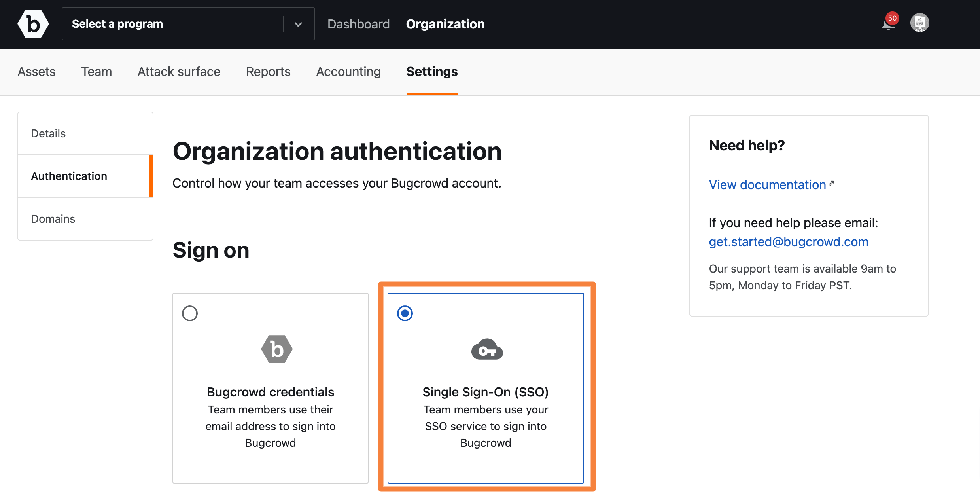Click get.started@bugcrowd.com email link
This screenshot has height=493, width=980.
click(788, 242)
